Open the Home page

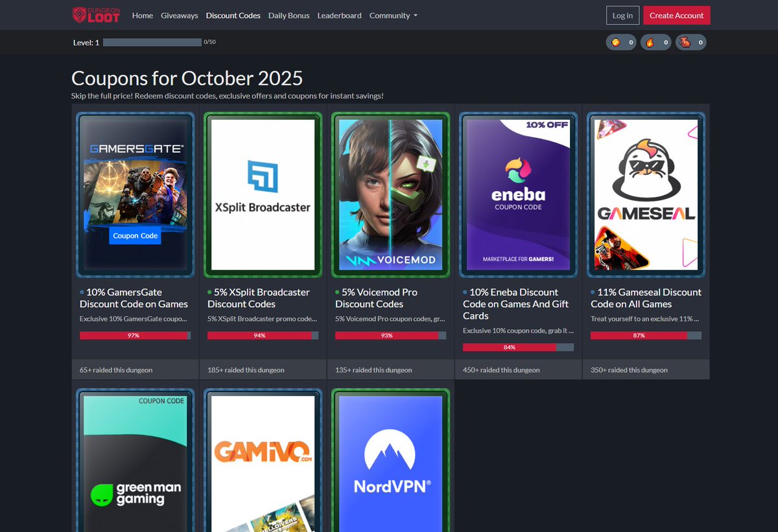[143, 15]
